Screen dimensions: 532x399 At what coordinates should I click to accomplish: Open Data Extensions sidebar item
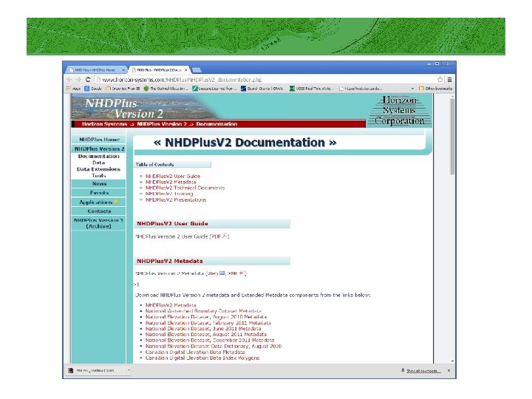[99, 169]
